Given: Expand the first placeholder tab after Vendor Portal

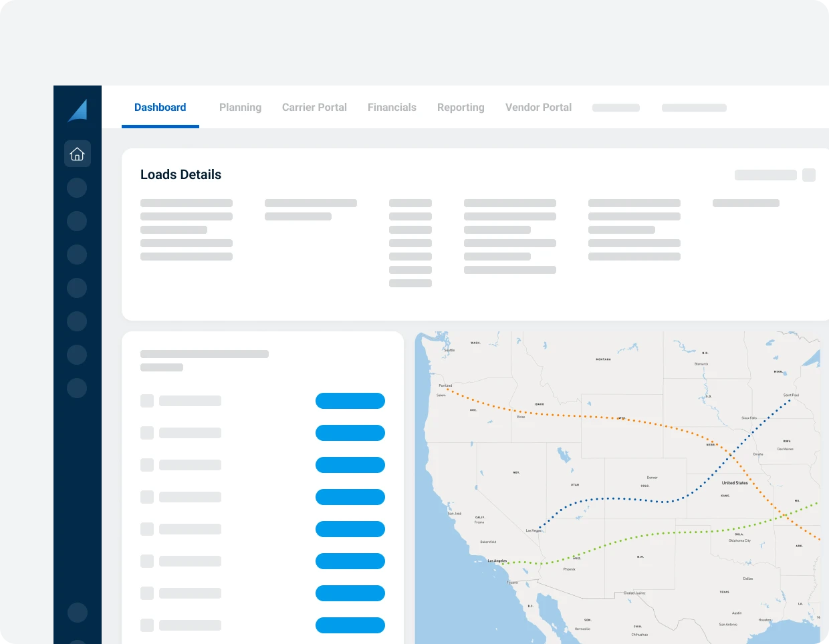Looking at the screenshot, I should tap(616, 108).
